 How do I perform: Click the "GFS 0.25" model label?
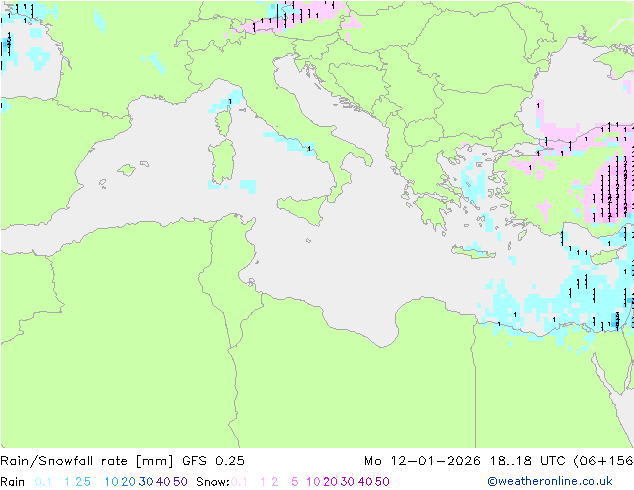[x=213, y=461]
